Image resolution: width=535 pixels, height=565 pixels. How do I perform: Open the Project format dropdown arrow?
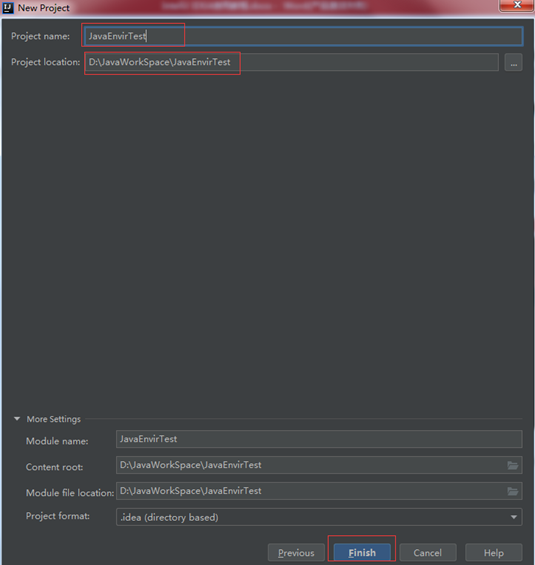tap(514, 517)
